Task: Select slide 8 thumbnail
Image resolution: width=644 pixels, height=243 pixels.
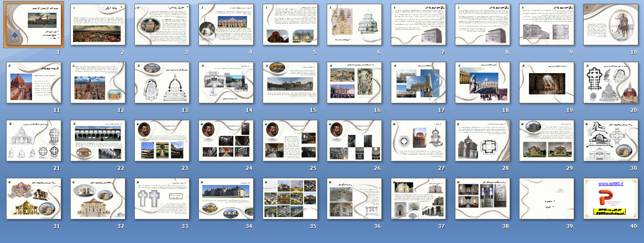Action: (x=482, y=25)
